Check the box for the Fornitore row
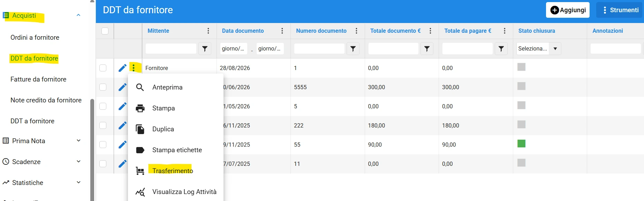Viewport: 644px width, 201px height. (103, 68)
